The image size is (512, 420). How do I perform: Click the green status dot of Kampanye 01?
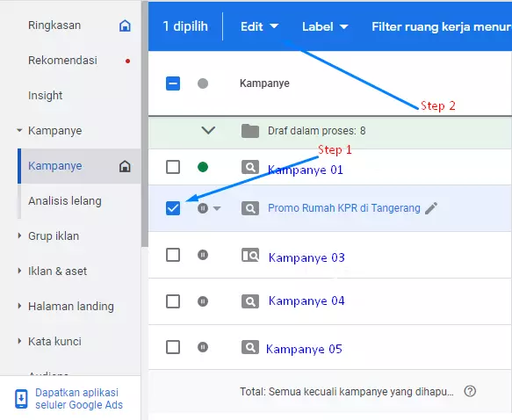click(x=203, y=167)
